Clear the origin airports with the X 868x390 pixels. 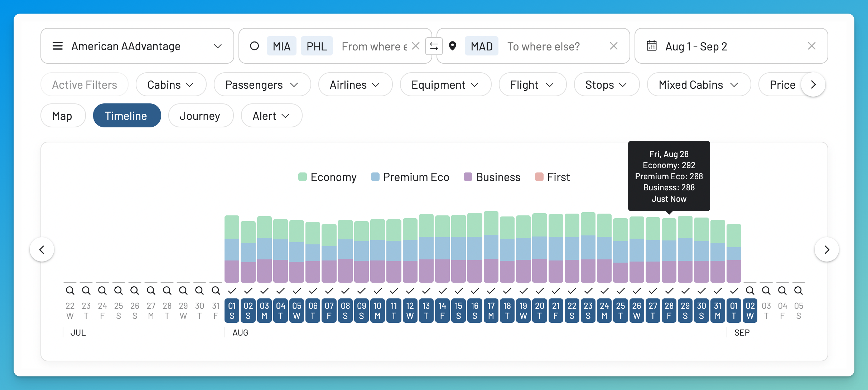pos(416,46)
